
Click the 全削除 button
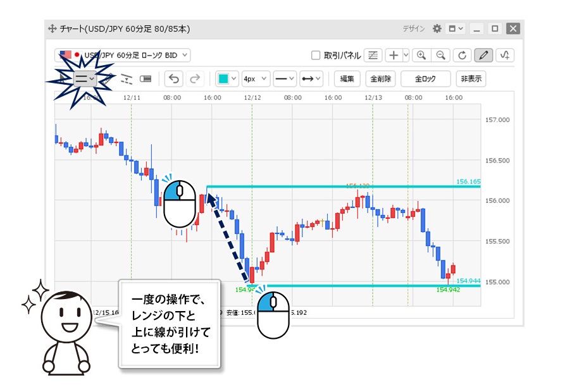click(x=381, y=79)
